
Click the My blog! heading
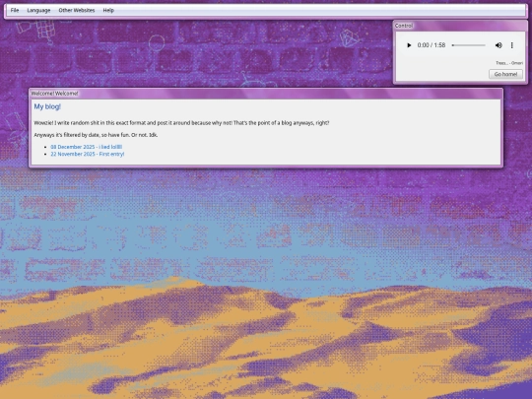coord(47,106)
